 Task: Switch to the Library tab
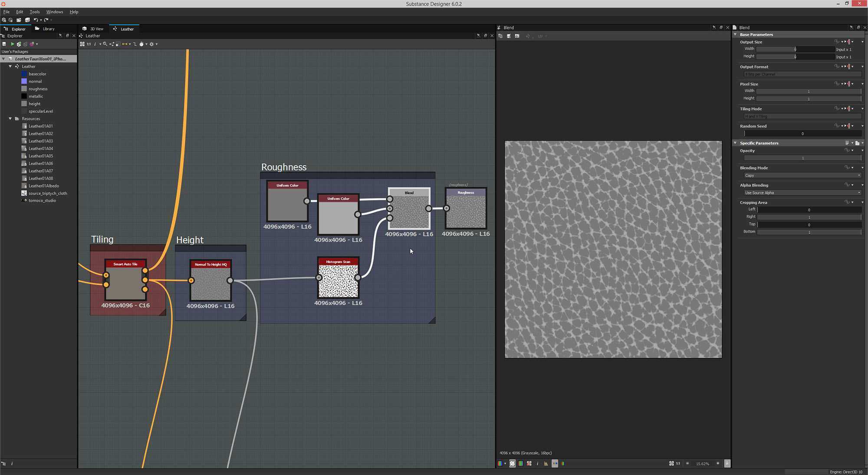click(x=48, y=29)
